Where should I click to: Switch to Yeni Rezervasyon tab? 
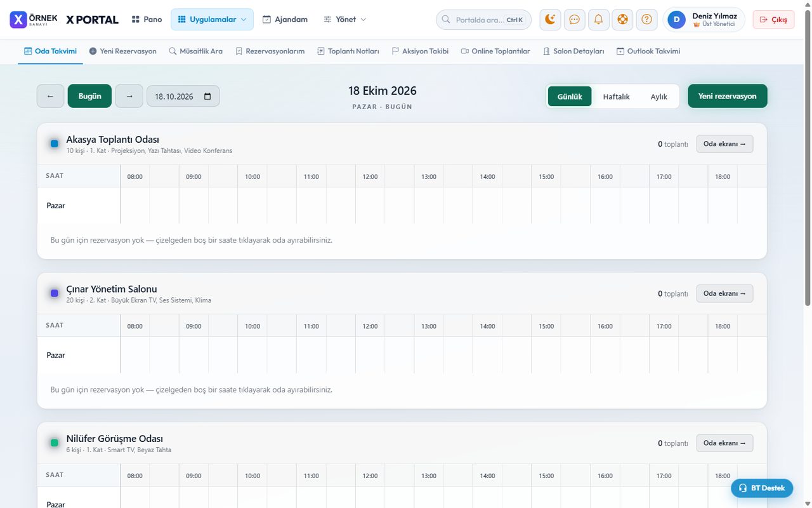(x=122, y=51)
